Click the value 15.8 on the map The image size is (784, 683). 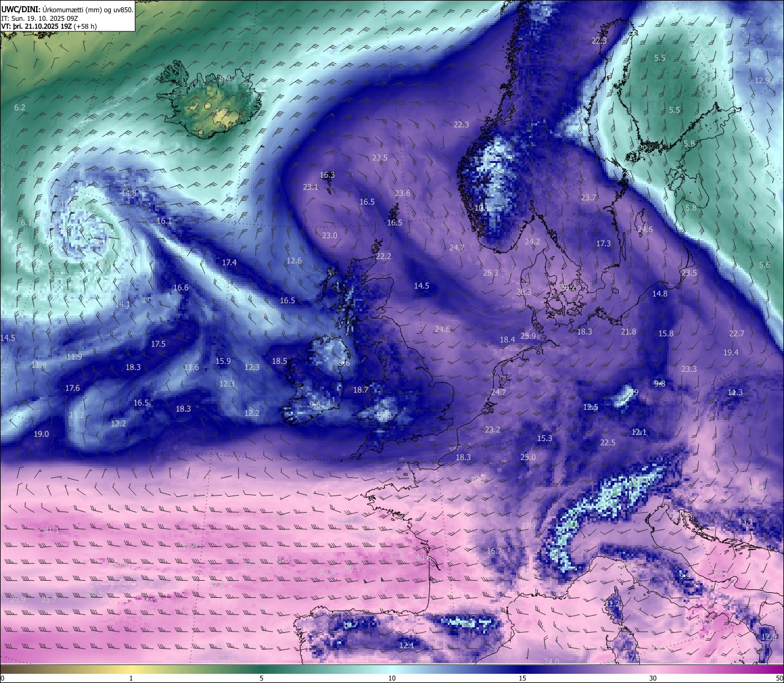click(x=666, y=333)
